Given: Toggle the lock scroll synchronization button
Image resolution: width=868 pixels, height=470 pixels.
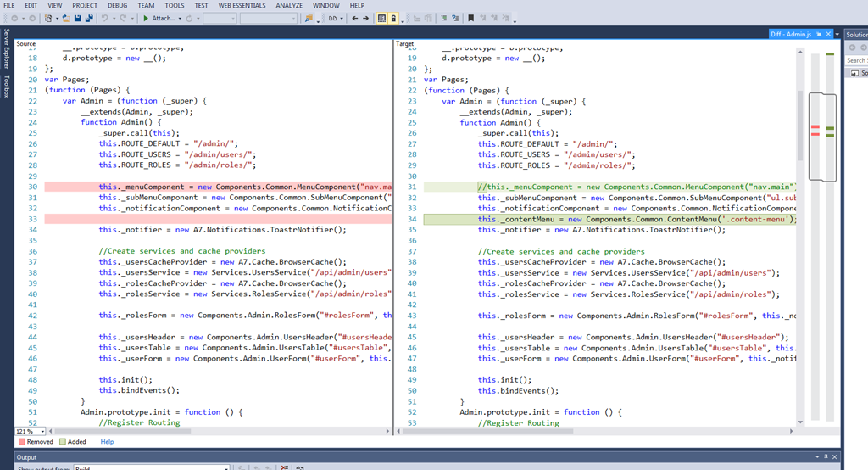Looking at the screenshot, I should pos(393,19).
